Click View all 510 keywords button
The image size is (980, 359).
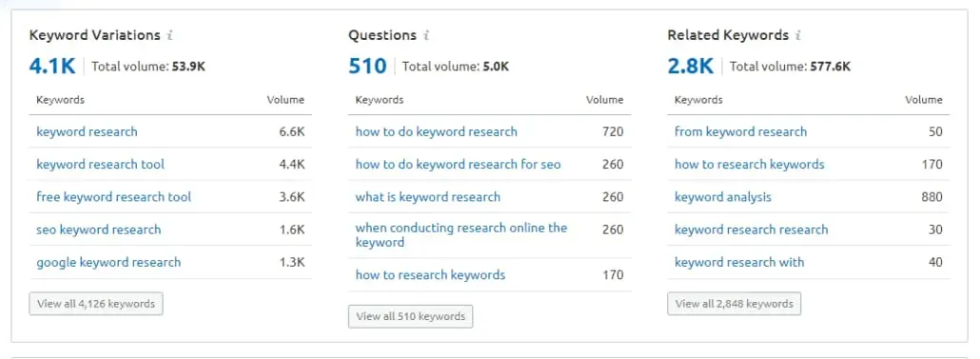[x=411, y=316]
